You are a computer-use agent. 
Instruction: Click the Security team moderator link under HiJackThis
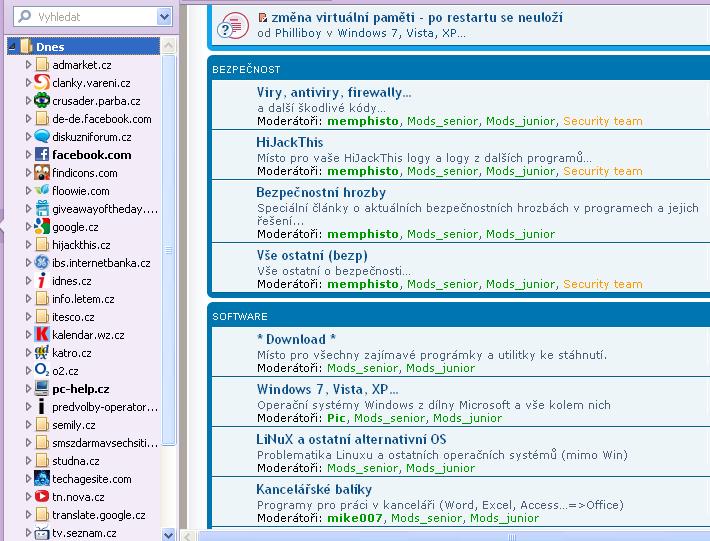pos(602,171)
